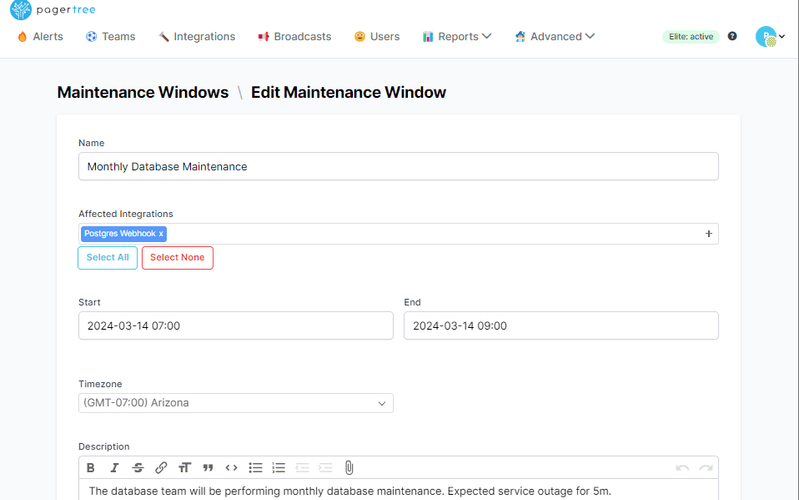Image resolution: width=799 pixels, height=500 pixels.
Task: Navigate to Integrations in top nav
Action: 196,36
